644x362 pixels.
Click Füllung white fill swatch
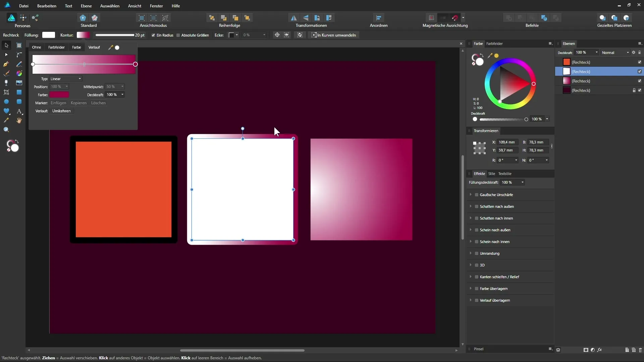(x=49, y=35)
